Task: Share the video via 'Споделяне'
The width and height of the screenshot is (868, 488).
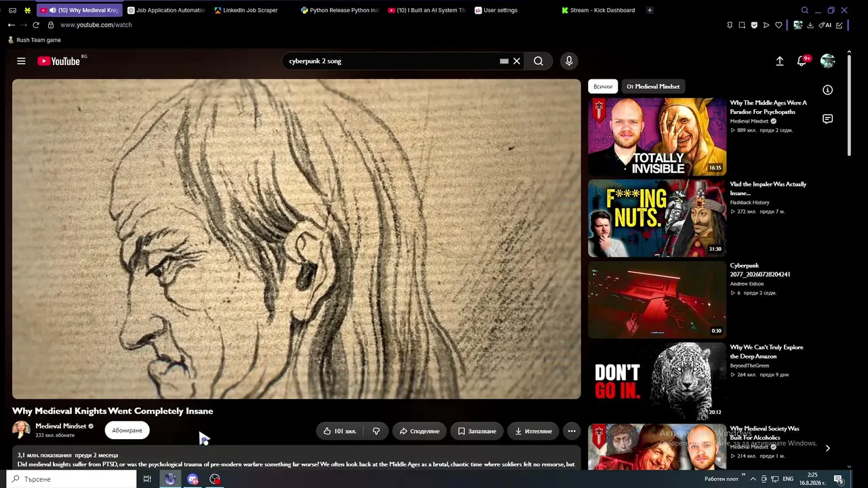Action: tap(419, 431)
